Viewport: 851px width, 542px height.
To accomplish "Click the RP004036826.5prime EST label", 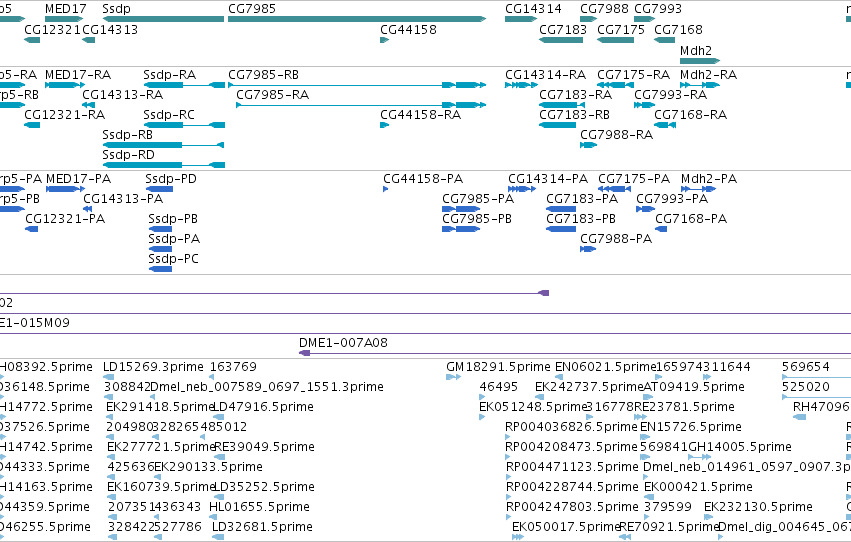I will click(571, 427).
